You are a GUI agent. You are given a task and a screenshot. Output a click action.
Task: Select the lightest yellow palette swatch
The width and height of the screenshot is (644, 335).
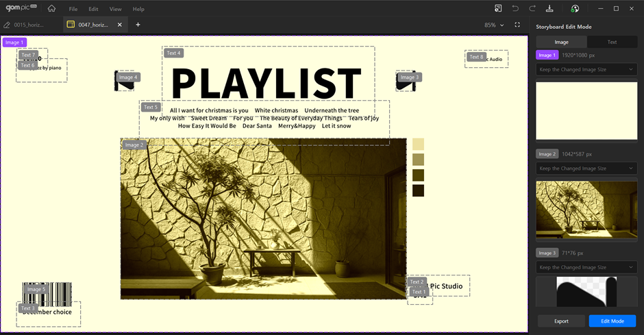pos(418,144)
